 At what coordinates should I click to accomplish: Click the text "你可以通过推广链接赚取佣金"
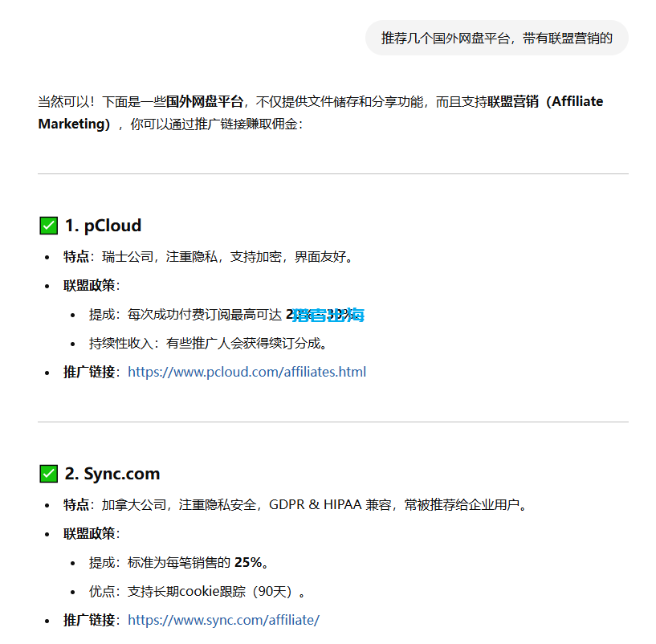coord(214,124)
